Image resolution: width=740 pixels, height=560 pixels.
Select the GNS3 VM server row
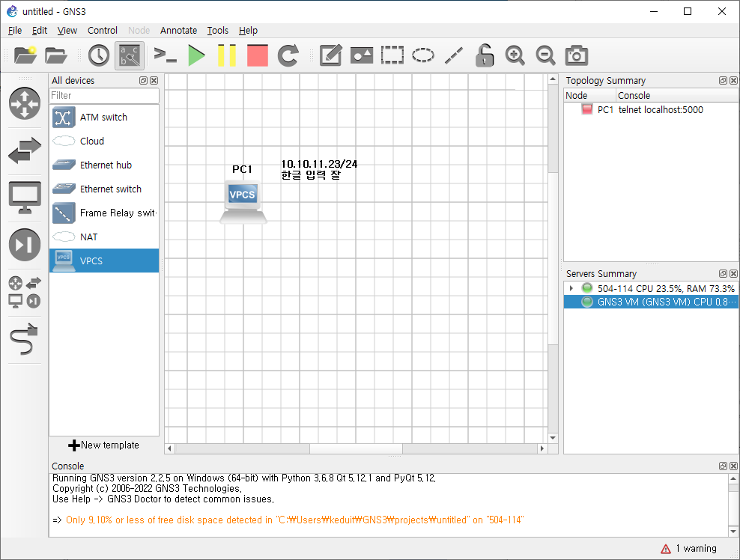pyautogui.click(x=652, y=302)
